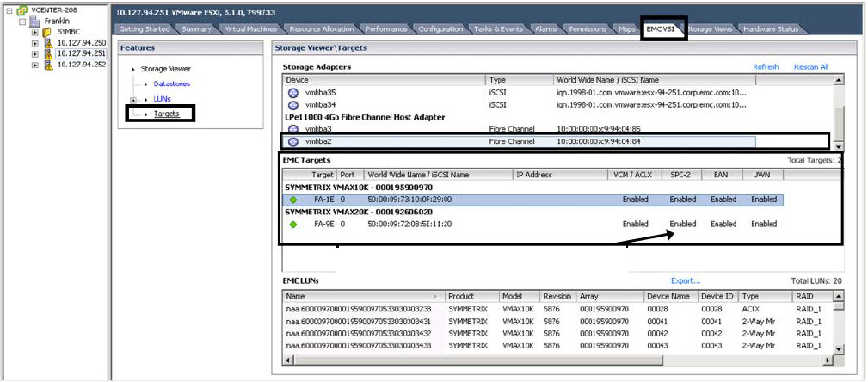
Task: Click the vmhba2 adapter icon
Action: pos(293,142)
